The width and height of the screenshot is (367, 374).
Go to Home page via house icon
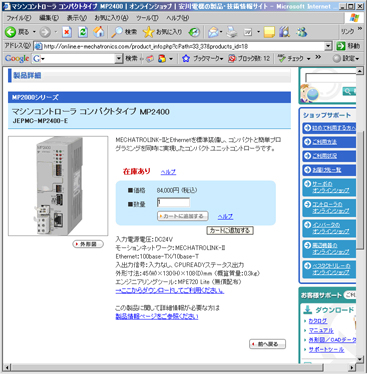(x=98, y=32)
